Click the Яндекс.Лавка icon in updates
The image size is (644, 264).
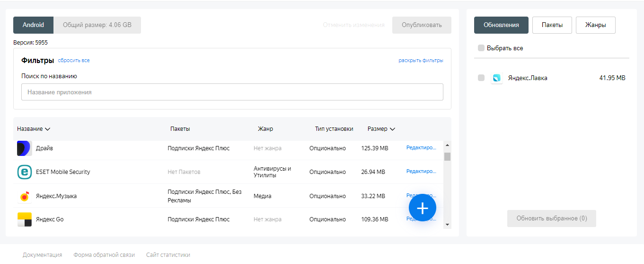[496, 78]
